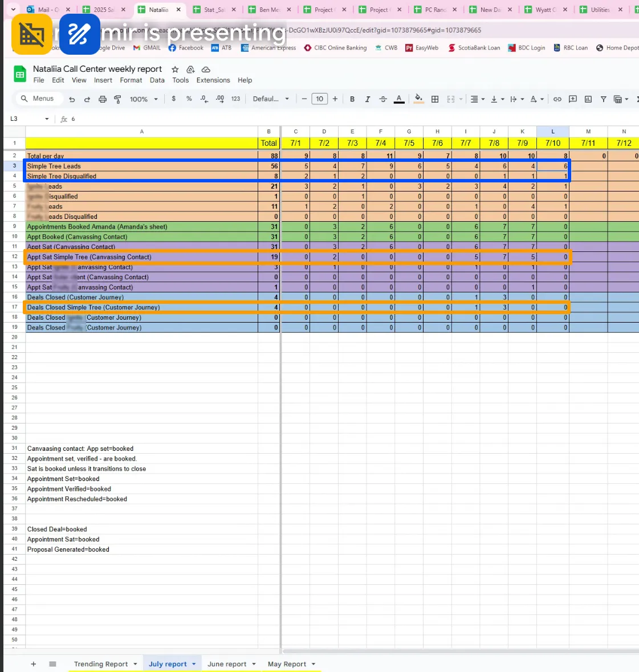Open the Data menu
This screenshot has height=672, width=639.
[157, 80]
